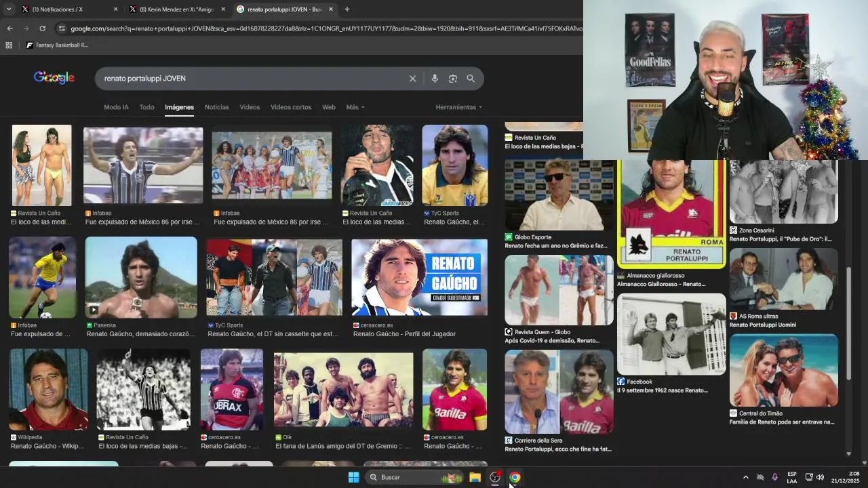The image size is (868, 488).
Task: Submit search using the magnifier icon
Action: 471,79
